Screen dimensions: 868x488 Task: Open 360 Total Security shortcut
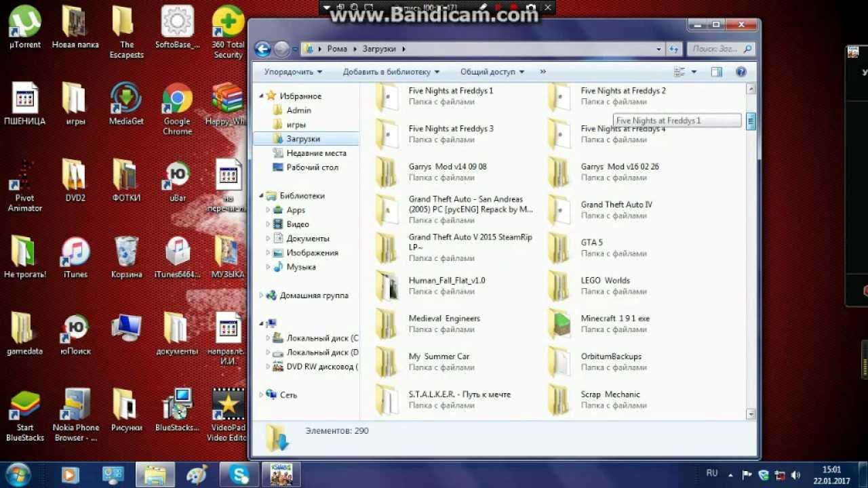pos(228,31)
